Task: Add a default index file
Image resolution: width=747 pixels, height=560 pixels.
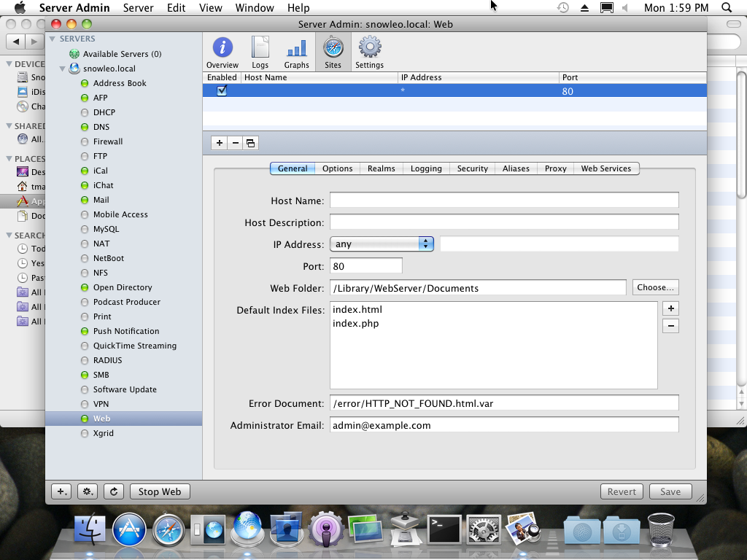Action: (x=671, y=308)
